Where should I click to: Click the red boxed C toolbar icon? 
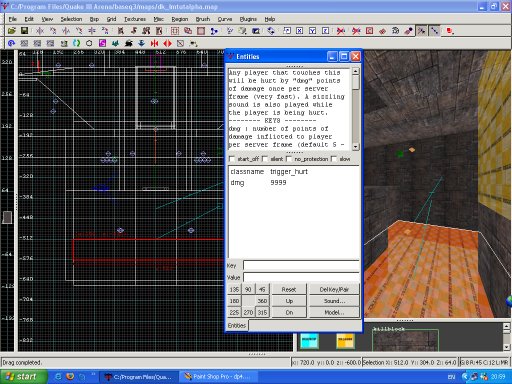[369, 31]
